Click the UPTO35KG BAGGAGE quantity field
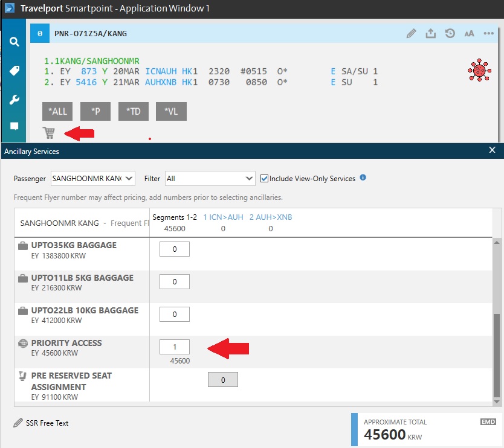The width and height of the screenshot is (504, 448). (x=175, y=249)
